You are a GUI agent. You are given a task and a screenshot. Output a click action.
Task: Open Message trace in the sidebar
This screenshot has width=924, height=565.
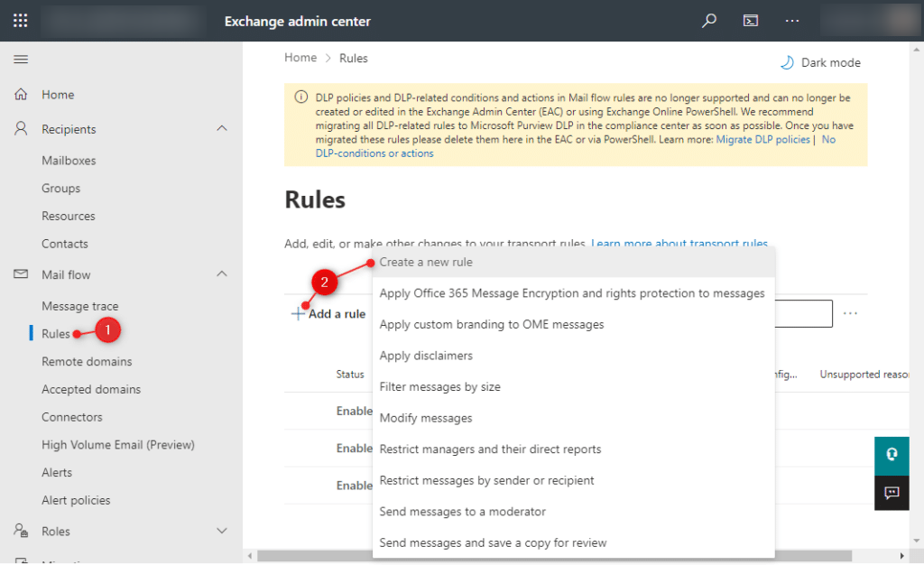[79, 306]
